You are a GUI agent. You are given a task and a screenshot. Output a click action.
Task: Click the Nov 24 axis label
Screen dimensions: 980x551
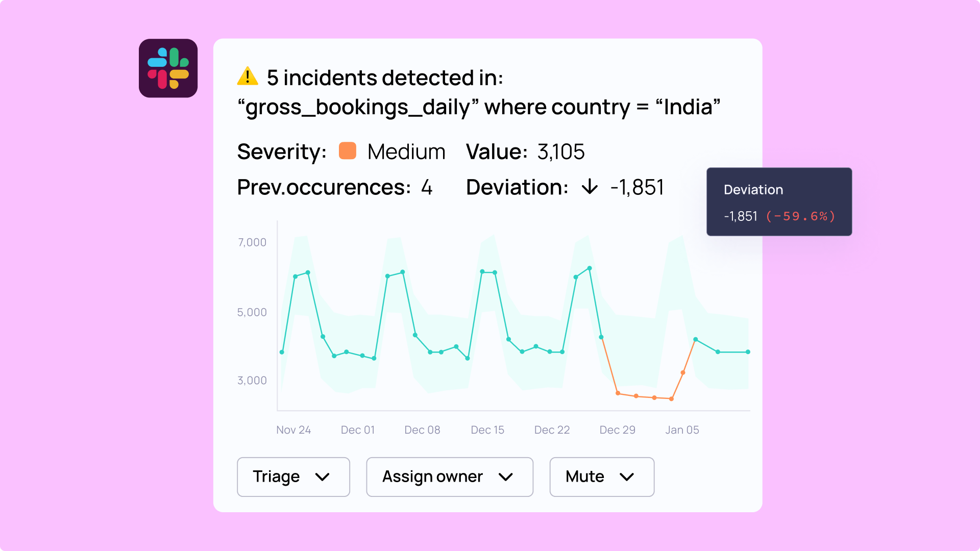click(x=293, y=430)
